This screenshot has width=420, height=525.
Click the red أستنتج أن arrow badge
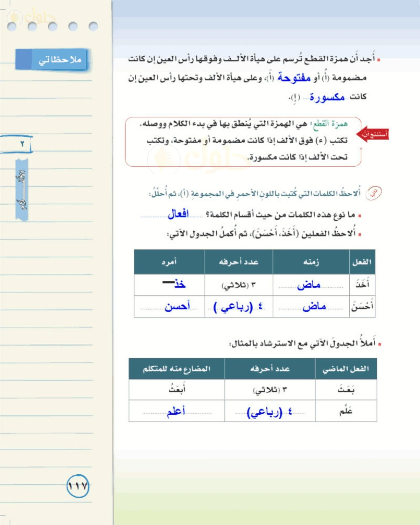click(373, 134)
